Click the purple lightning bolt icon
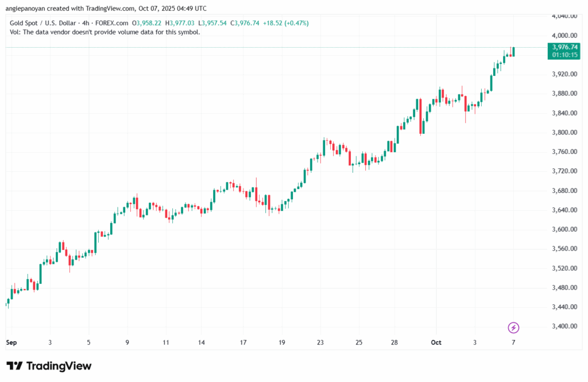The height and width of the screenshot is (382, 588). click(x=514, y=327)
